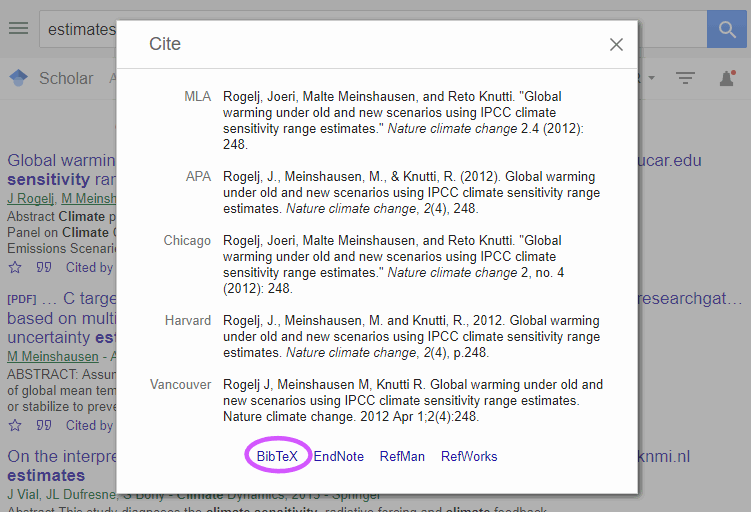Click the blue search magnifier button
This screenshot has width=751, height=512.
(x=727, y=29)
